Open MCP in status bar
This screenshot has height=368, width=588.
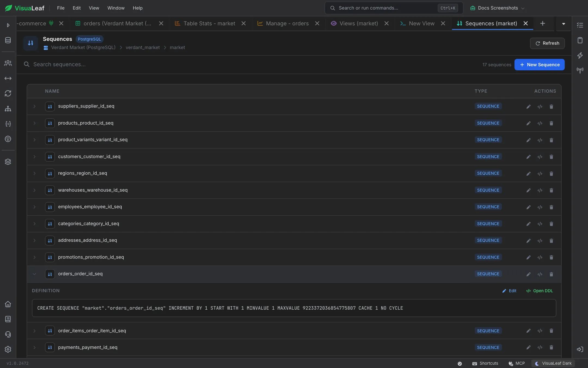point(516,363)
